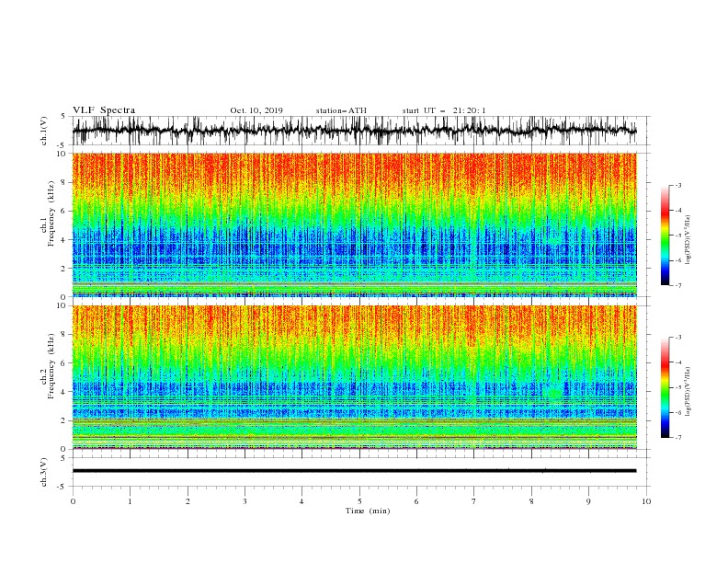
Task: Click the "8" kHz tick on ch.1 frequency axis
Action: [x=64, y=182]
